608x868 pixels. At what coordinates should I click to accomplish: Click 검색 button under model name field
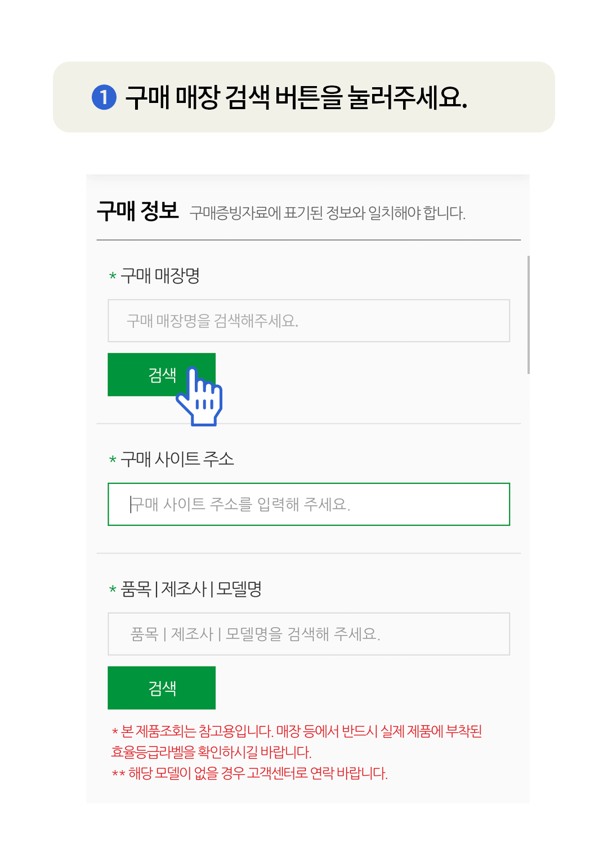162,687
